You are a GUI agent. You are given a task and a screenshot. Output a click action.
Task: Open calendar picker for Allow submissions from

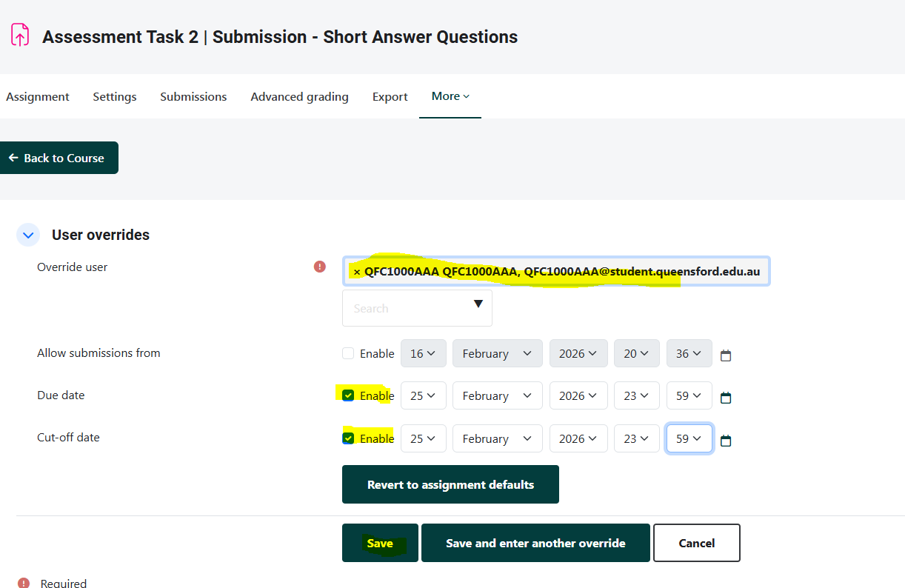click(726, 355)
